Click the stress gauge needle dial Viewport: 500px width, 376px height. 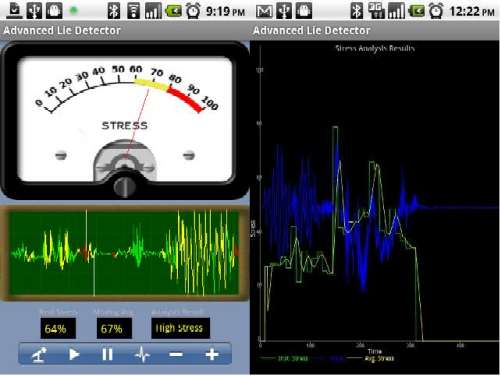pyautogui.click(x=124, y=120)
